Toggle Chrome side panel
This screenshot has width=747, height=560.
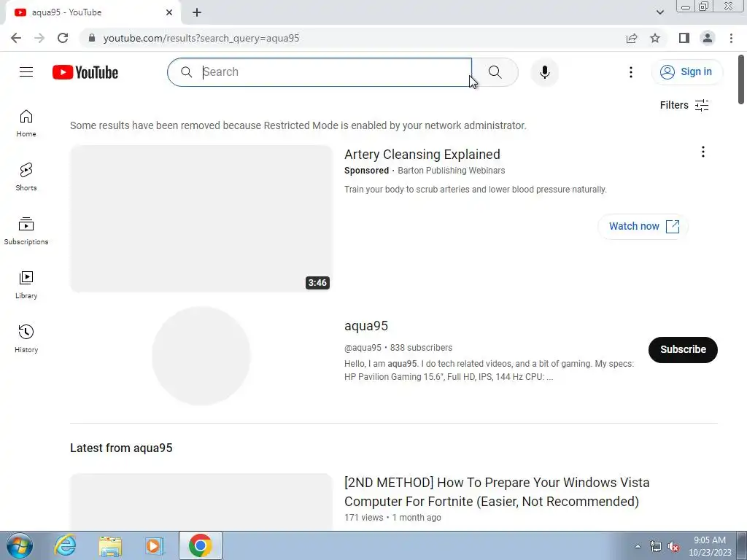(684, 38)
